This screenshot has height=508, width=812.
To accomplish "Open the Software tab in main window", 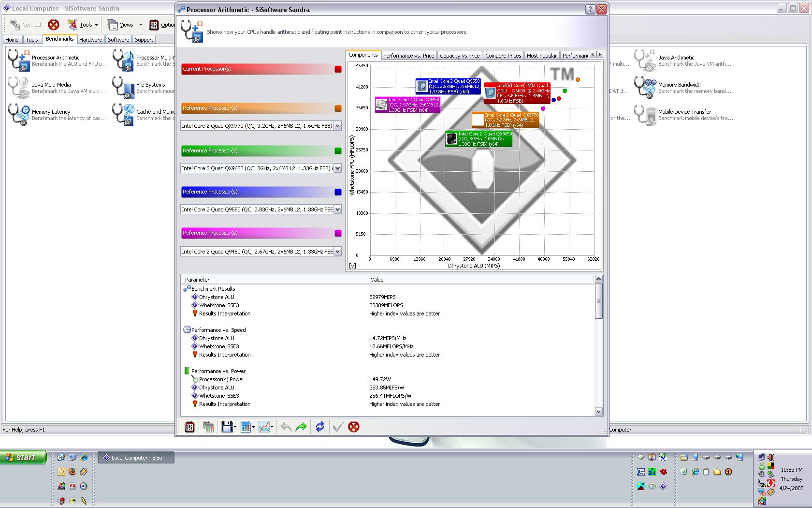I will (x=118, y=40).
